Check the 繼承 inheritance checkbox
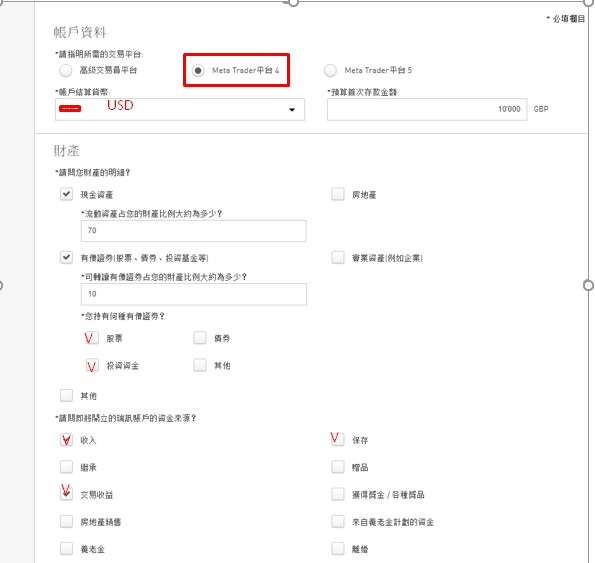Image resolution: width=595 pixels, height=563 pixels. (x=66, y=467)
